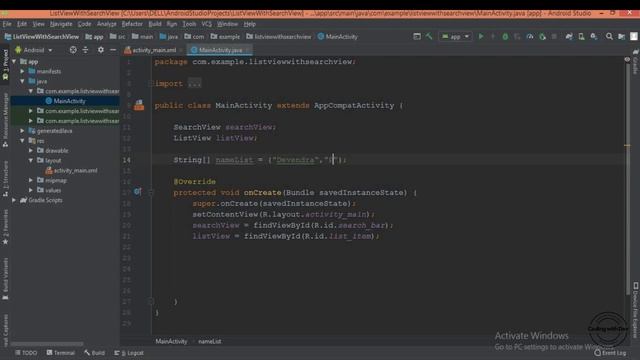Expand the drawable folder

(31, 150)
